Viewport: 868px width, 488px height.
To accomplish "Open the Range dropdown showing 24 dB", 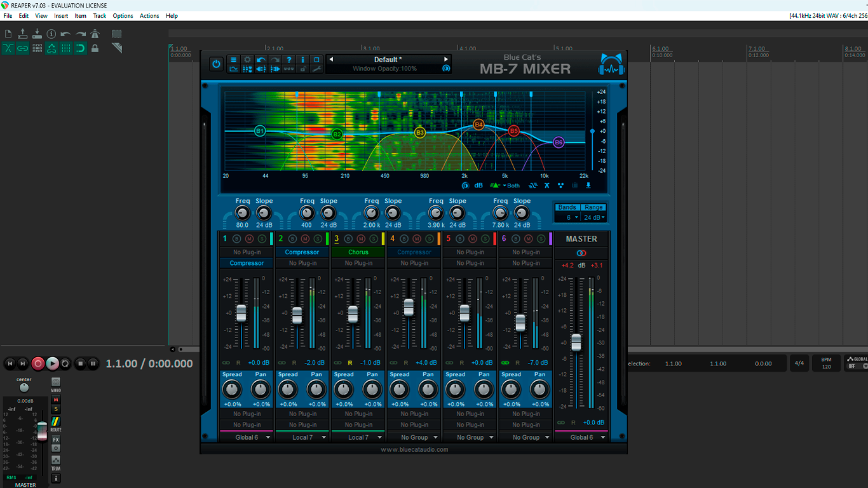I will (x=594, y=217).
